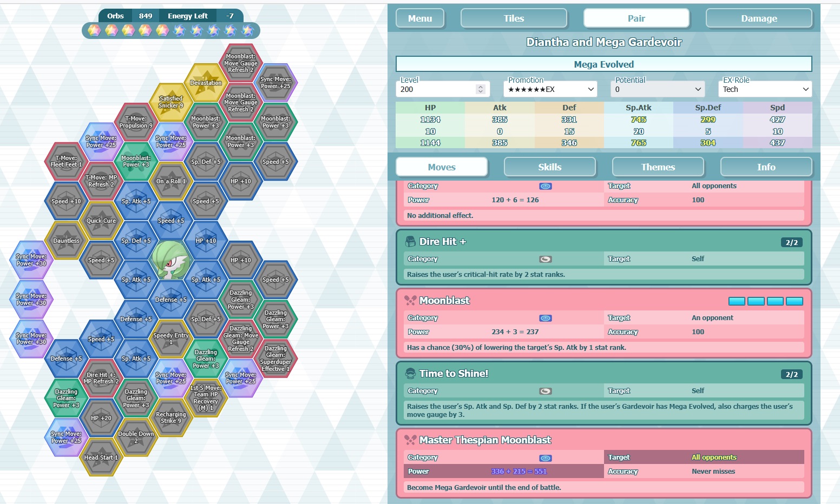Click the sync move power 336 + 215 = 551

(519, 472)
